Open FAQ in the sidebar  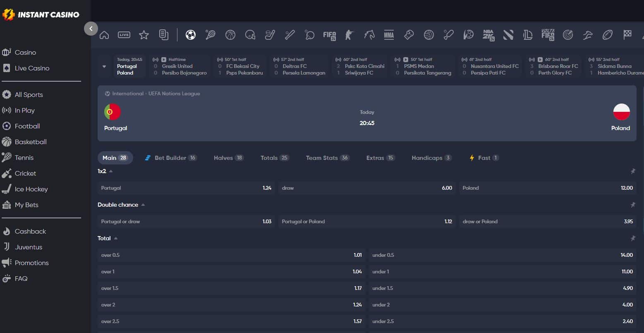tap(21, 279)
